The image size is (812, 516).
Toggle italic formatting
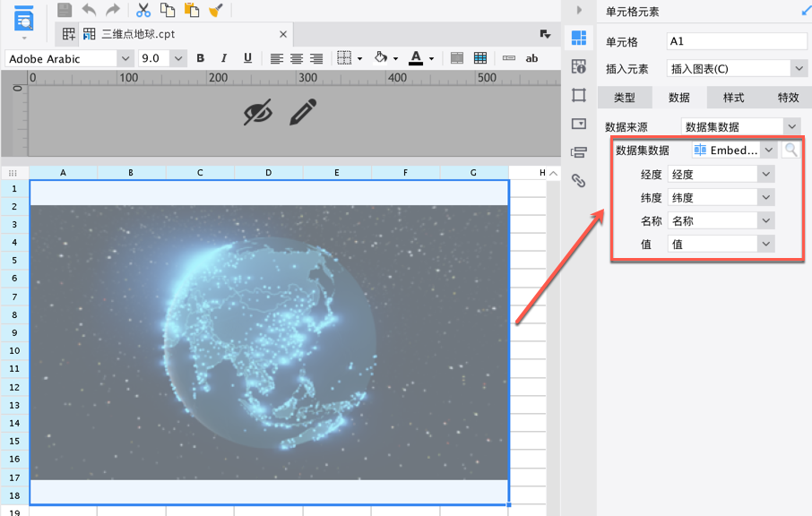click(x=224, y=58)
